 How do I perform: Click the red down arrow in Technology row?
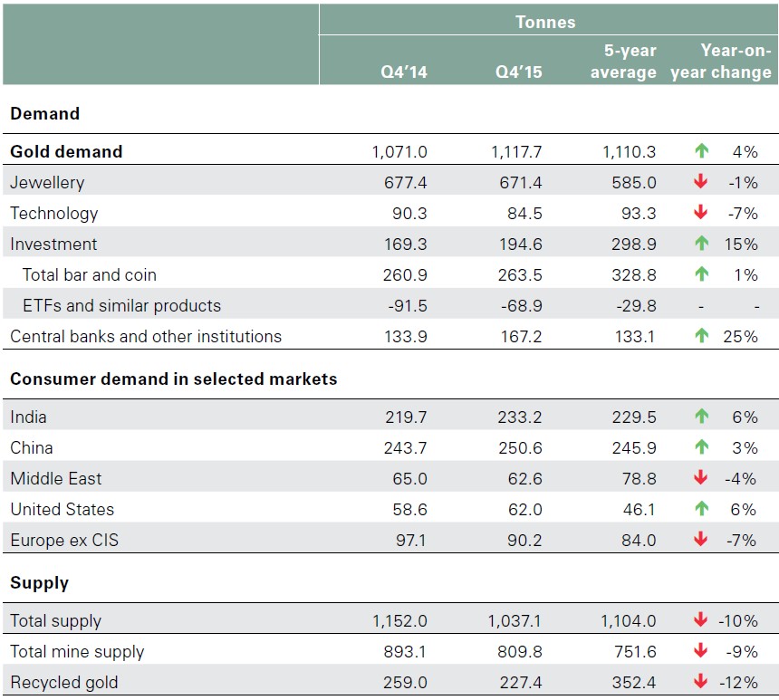pyautogui.click(x=701, y=213)
